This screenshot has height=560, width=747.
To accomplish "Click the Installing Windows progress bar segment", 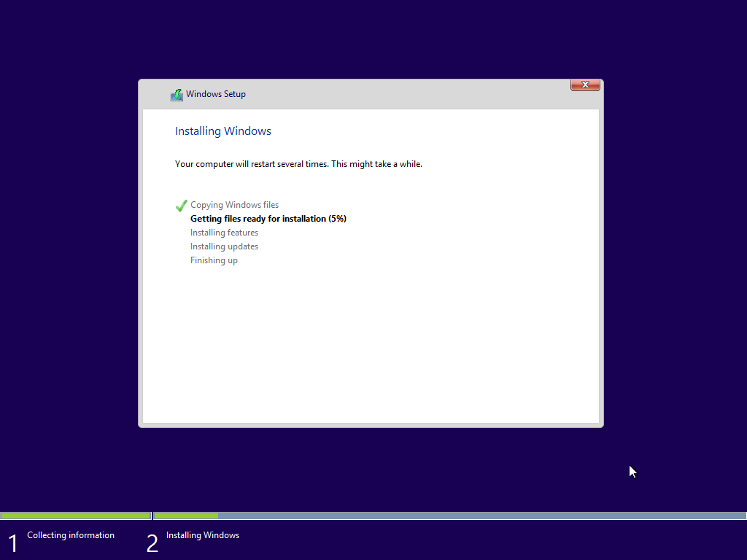I will [185, 515].
